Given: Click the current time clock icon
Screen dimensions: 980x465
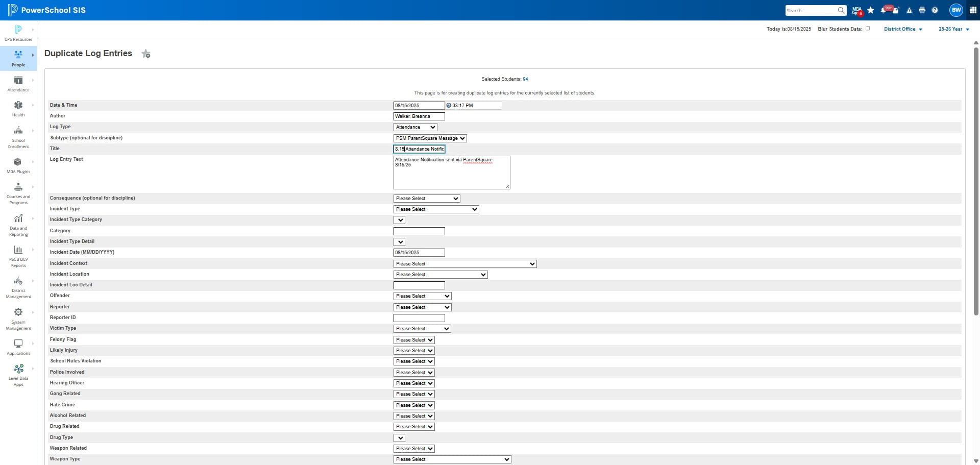Looking at the screenshot, I should (x=449, y=106).
